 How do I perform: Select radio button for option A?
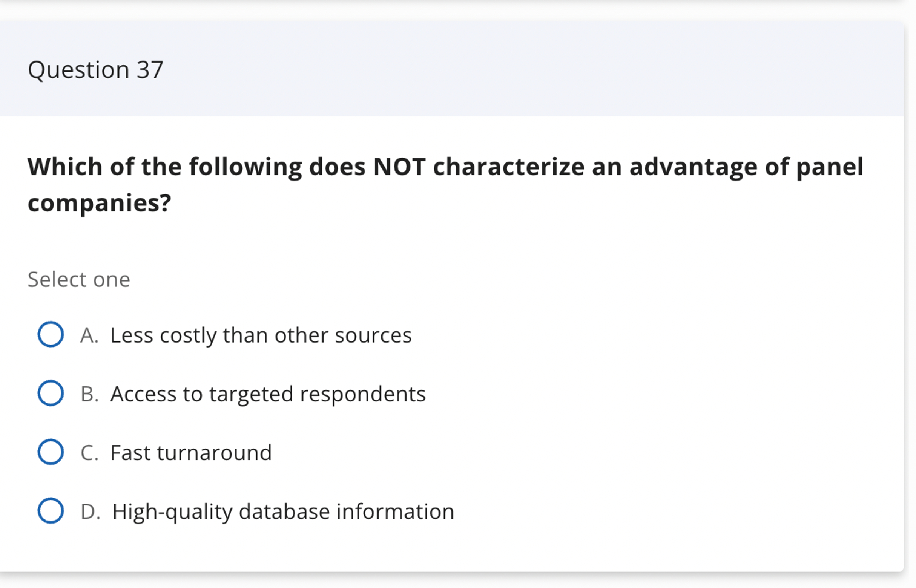[x=51, y=334]
